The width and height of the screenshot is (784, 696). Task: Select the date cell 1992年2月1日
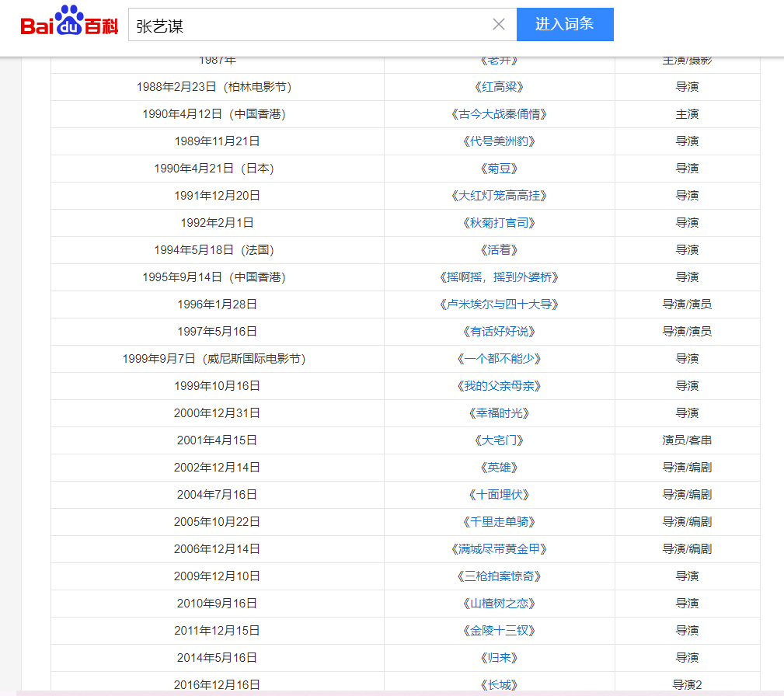pos(217,222)
